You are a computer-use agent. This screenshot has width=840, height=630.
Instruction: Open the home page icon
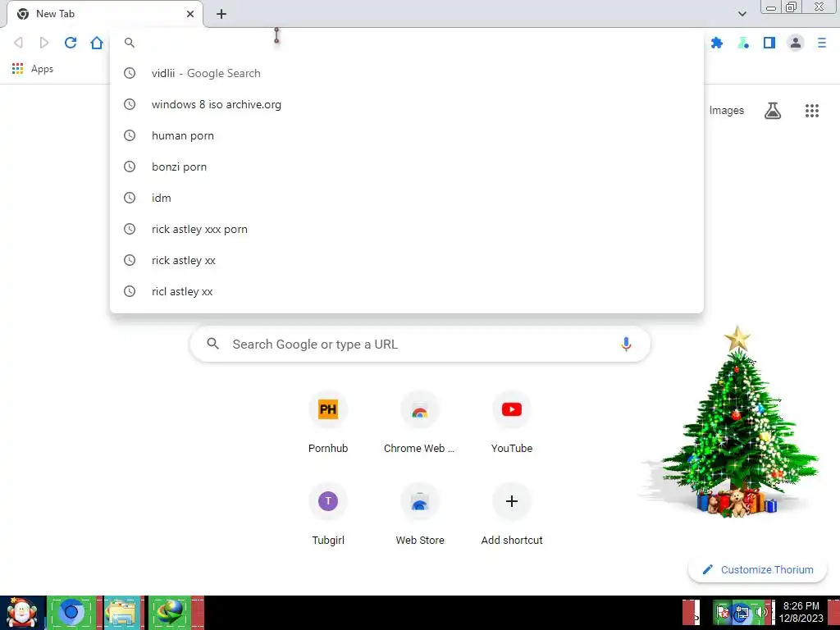(x=97, y=43)
